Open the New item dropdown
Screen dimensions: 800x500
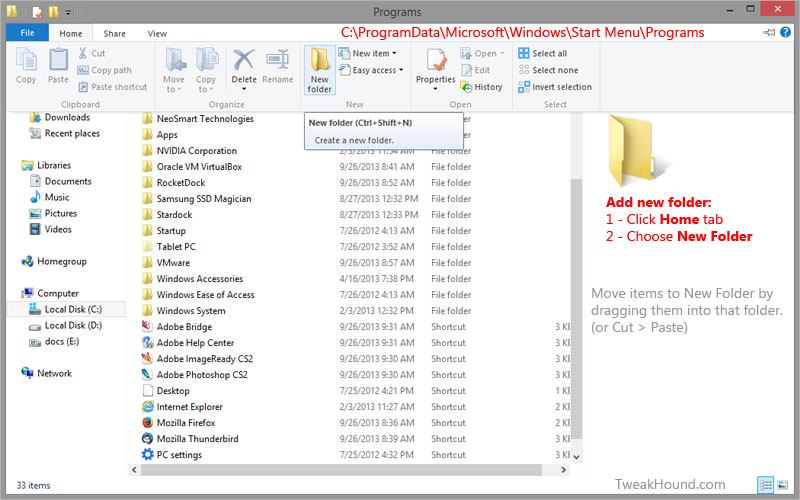click(x=367, y=53)
